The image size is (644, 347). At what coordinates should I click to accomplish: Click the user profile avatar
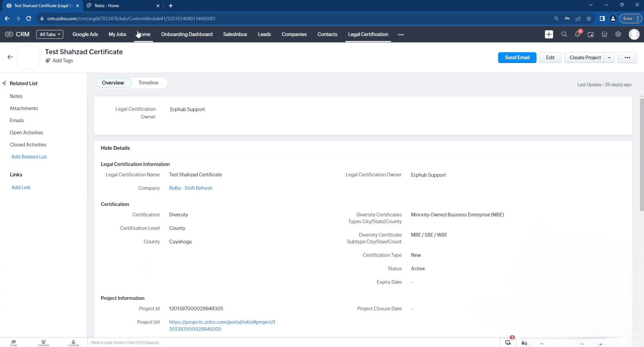click(x=634, y=34)
